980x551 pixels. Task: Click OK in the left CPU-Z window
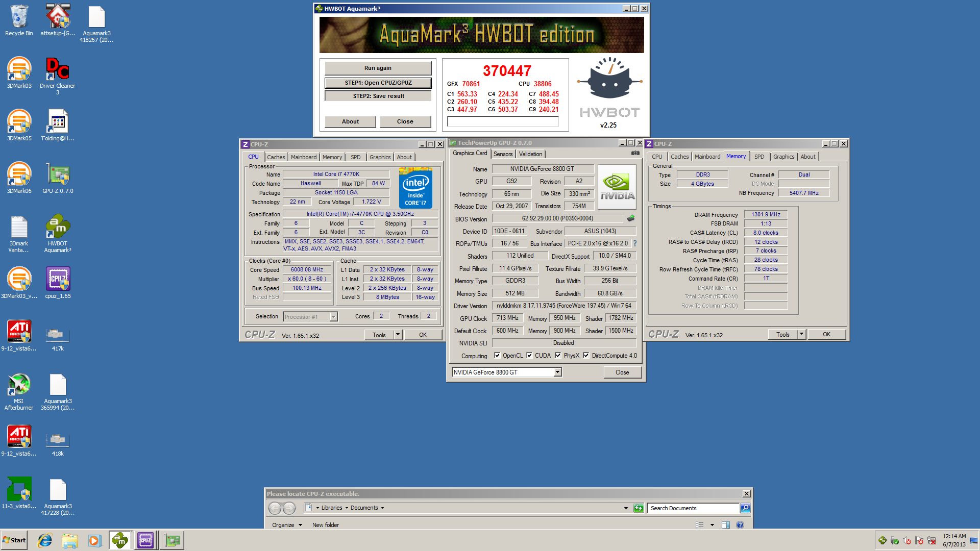click(423, 335)
